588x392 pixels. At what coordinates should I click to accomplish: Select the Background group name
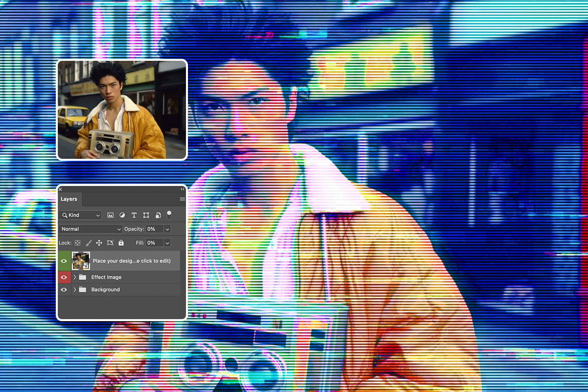point(106,289)
